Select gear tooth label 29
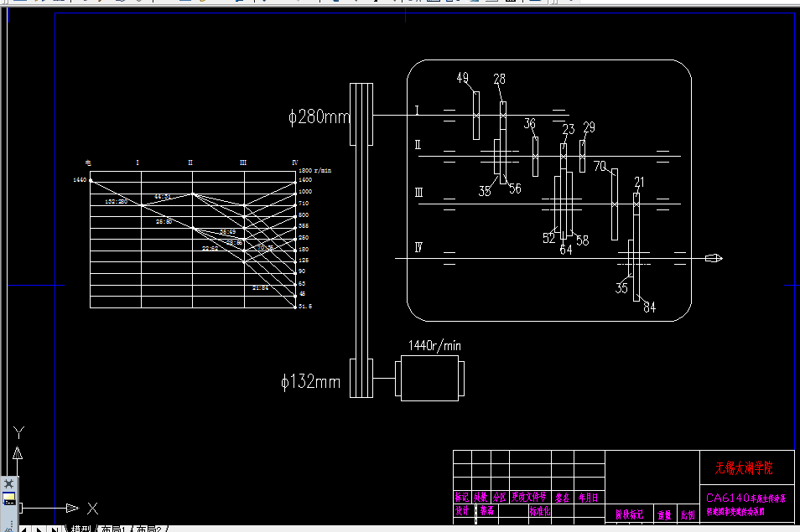Screen dimensions: 800x532 (589, 127)
